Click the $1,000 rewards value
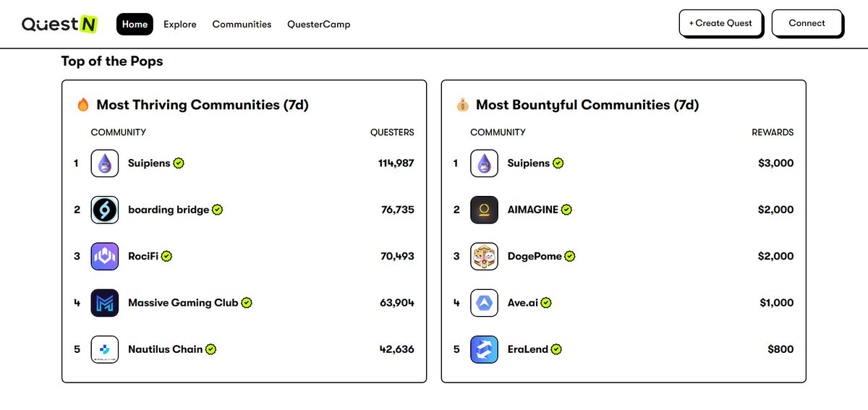The height and width of the screenshot is (410, 868). tap(777, 303)
